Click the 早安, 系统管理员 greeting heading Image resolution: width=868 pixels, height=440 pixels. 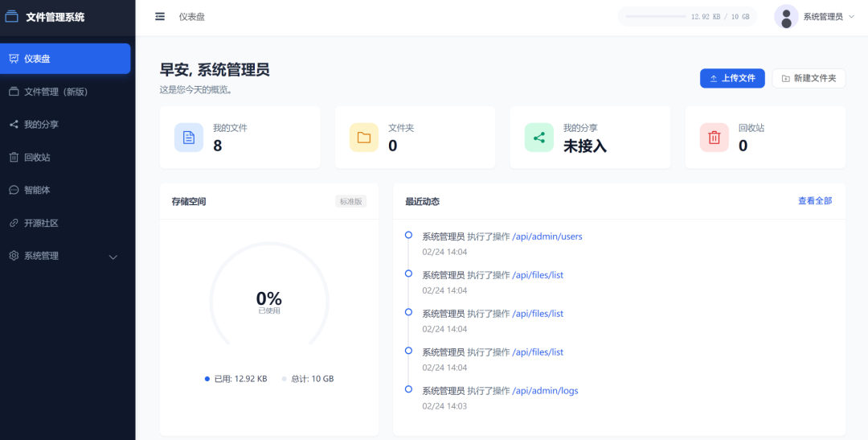coord(215,70)
